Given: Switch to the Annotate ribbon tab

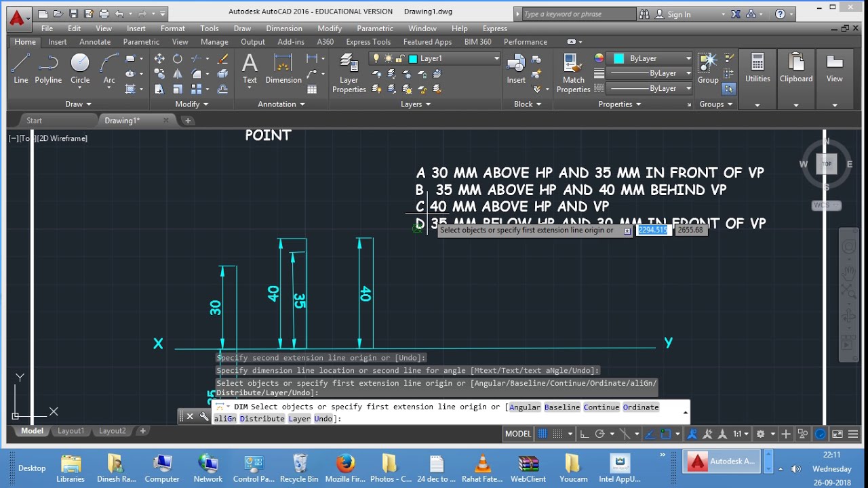Looking at the screenshot, I should pos(95,42).
